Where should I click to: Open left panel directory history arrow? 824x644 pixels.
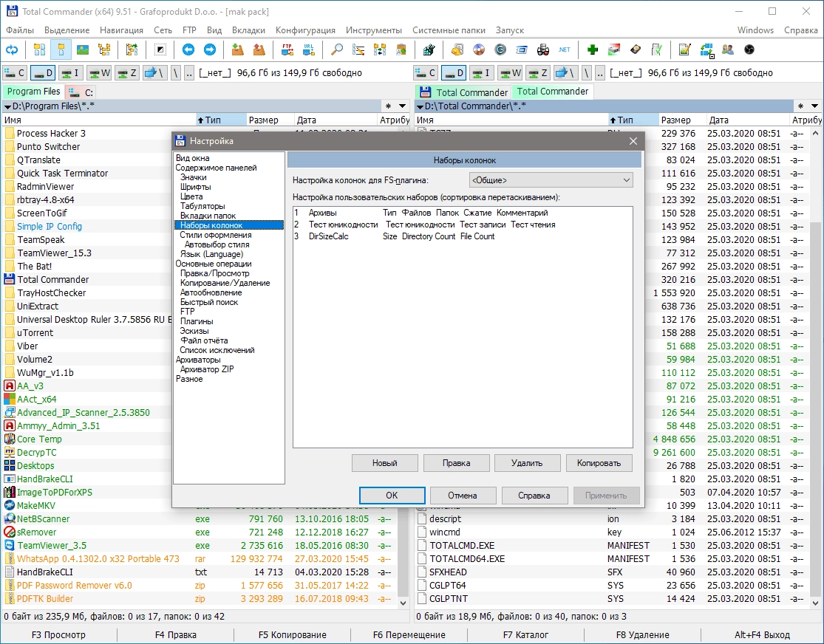point(402,106)
